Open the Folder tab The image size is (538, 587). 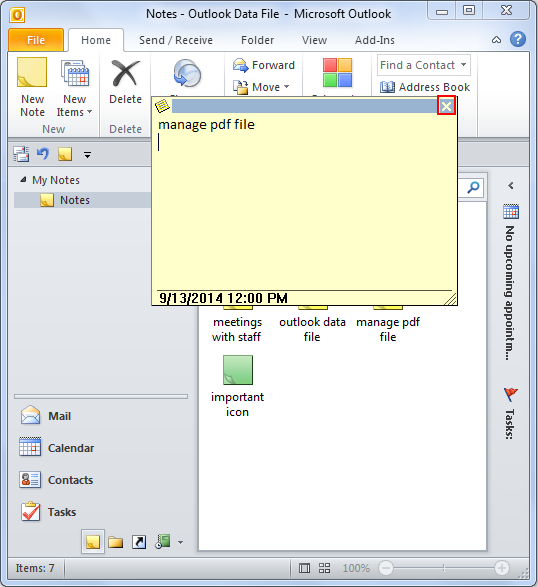(x=257, y=40)
